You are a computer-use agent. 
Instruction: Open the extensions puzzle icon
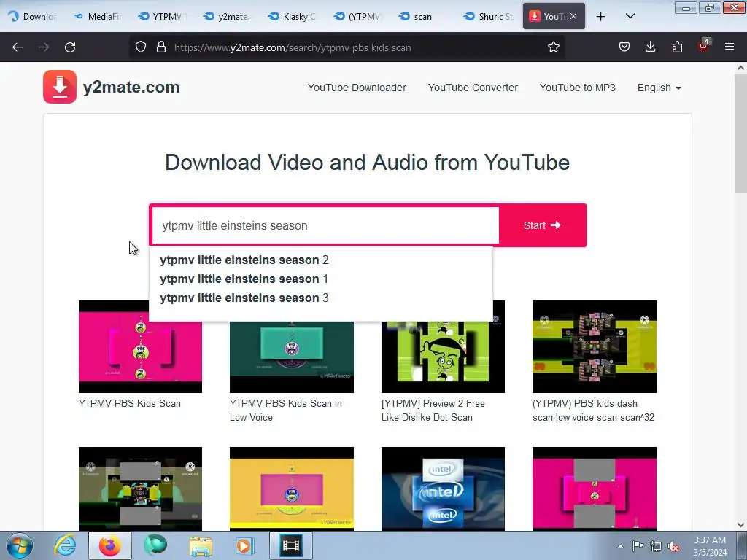point(677,47)
